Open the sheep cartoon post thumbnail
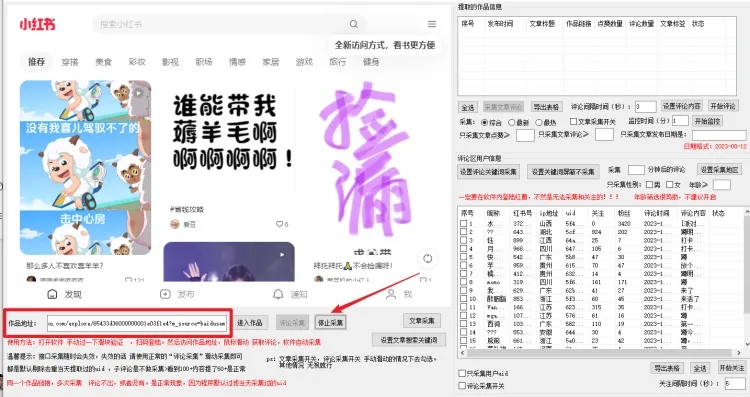Screen dimensions: 750x397 [x=86, y=167]
